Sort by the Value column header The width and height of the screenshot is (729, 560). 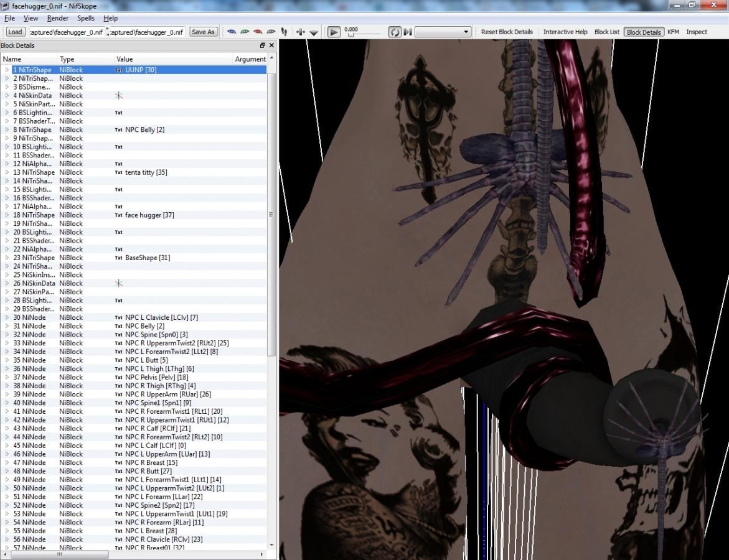tap(172, 59)
